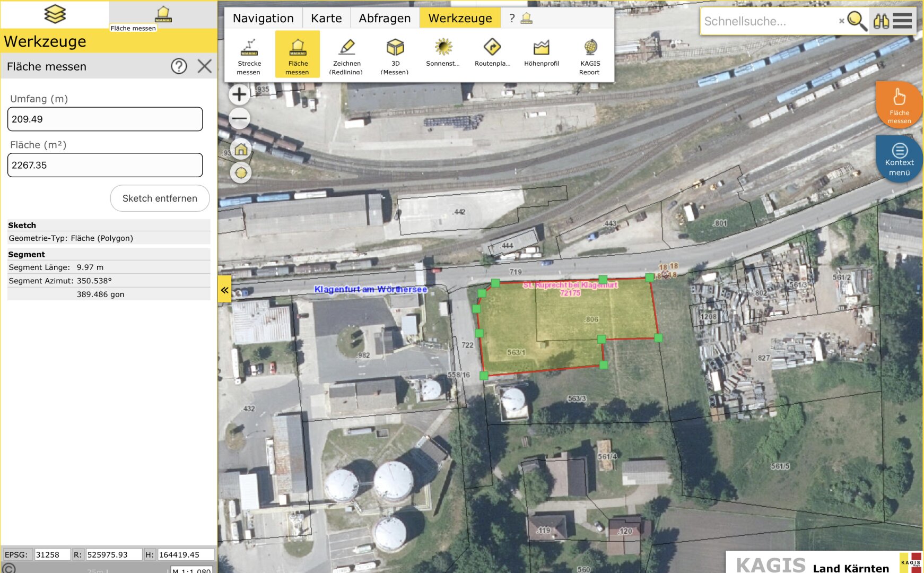The image size is (924, 573).
Task: Reset map to home extent
Action: (241, 149)
